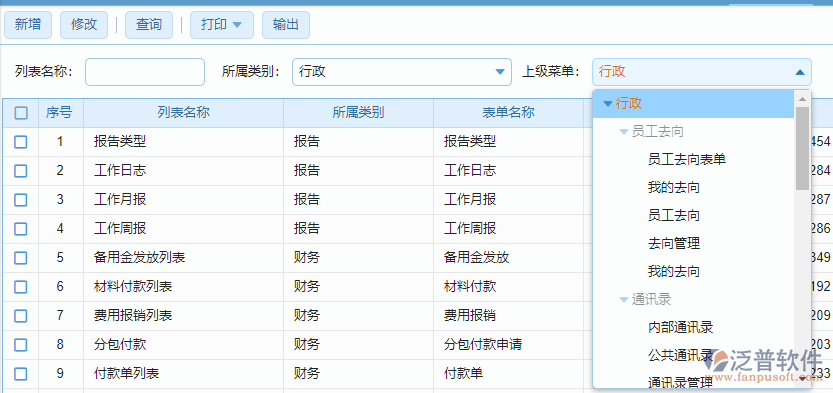Collapse the 通讯录 tree group arrow
Viewport: 833px width, 393px height.
coord(624,300)
